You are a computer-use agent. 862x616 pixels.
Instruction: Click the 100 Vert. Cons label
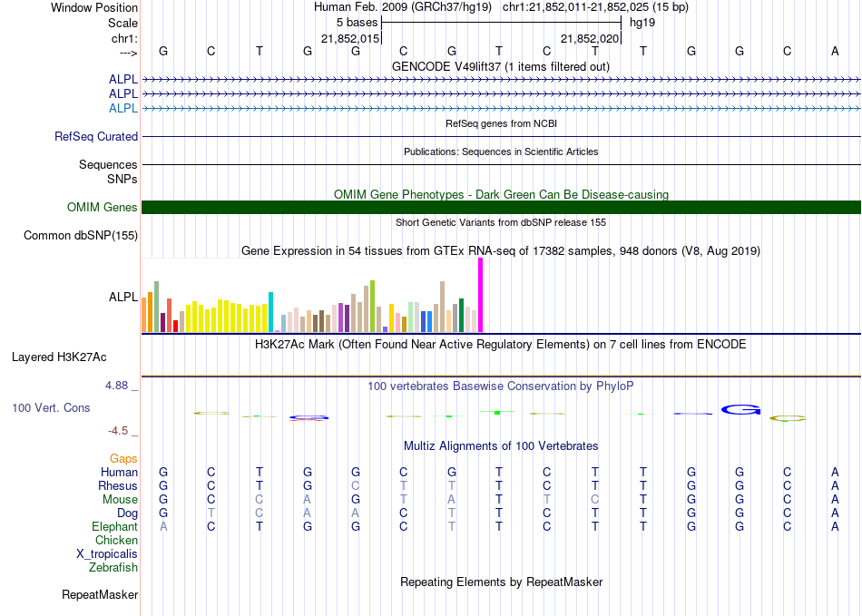tap(51, 408)
